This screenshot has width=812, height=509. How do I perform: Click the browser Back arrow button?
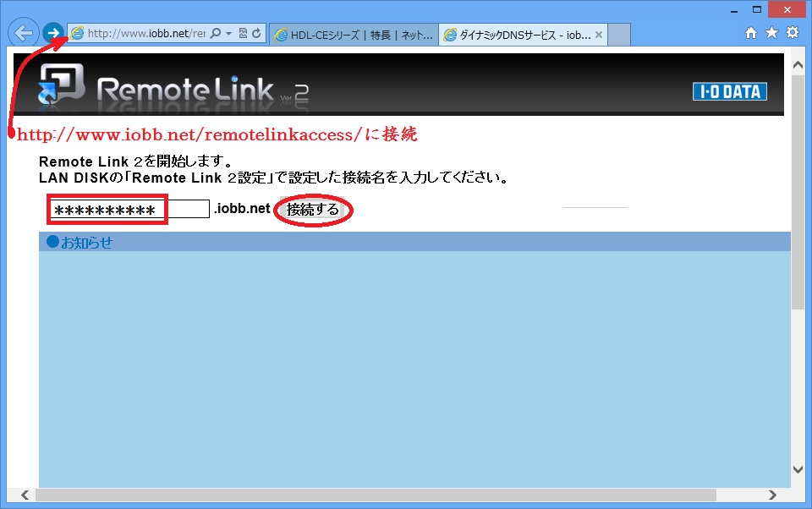(x=24, y=33)
